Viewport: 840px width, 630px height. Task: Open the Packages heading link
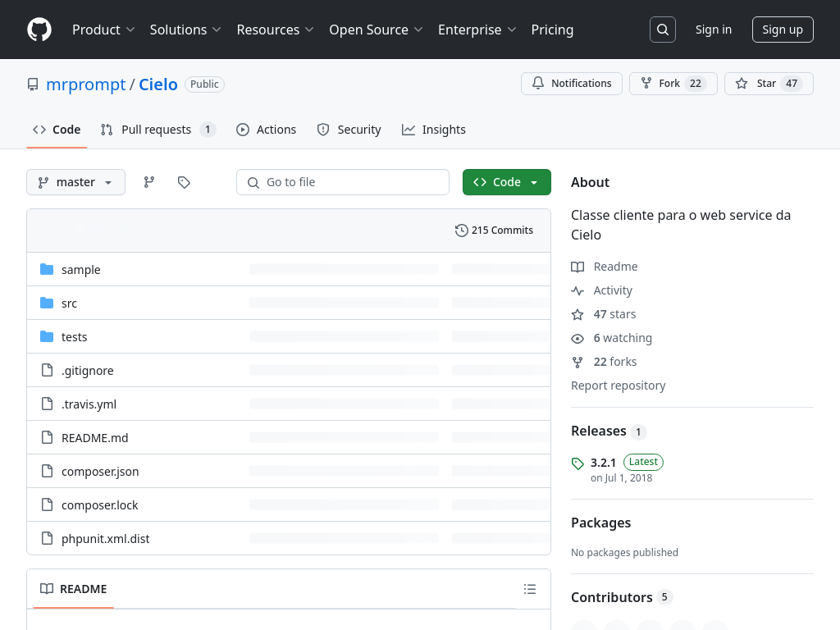click(601, 523)
